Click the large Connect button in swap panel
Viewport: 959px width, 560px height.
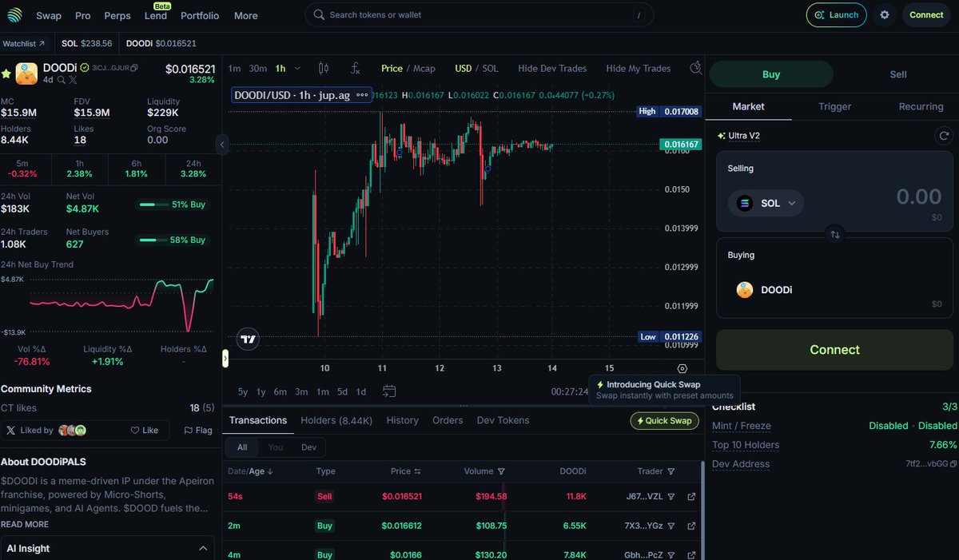[834, 350]
